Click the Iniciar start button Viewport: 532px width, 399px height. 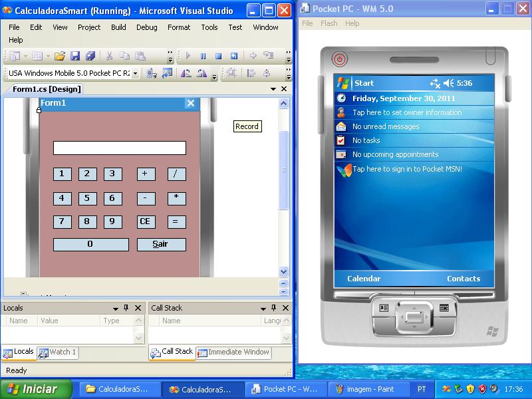click(x=36, y=389)
